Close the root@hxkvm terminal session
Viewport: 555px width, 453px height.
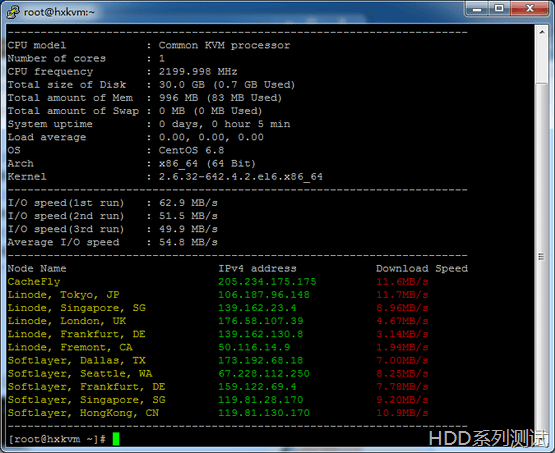(x=530, y=9)
